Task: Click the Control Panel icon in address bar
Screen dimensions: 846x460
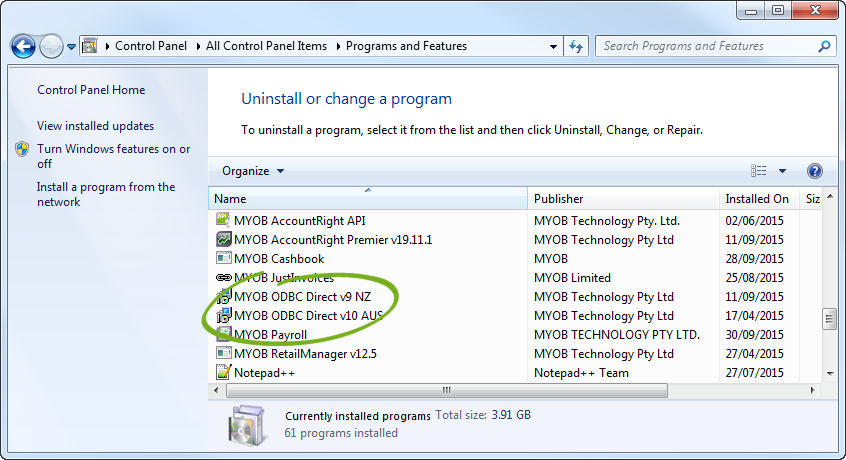Action: pos(90,46)
